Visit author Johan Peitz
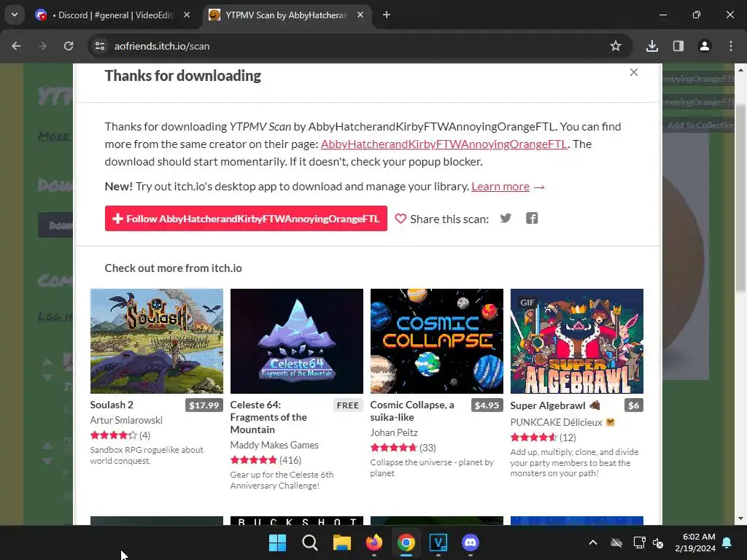This screenshot has height=560, width=747. click(x=394, y=432)
